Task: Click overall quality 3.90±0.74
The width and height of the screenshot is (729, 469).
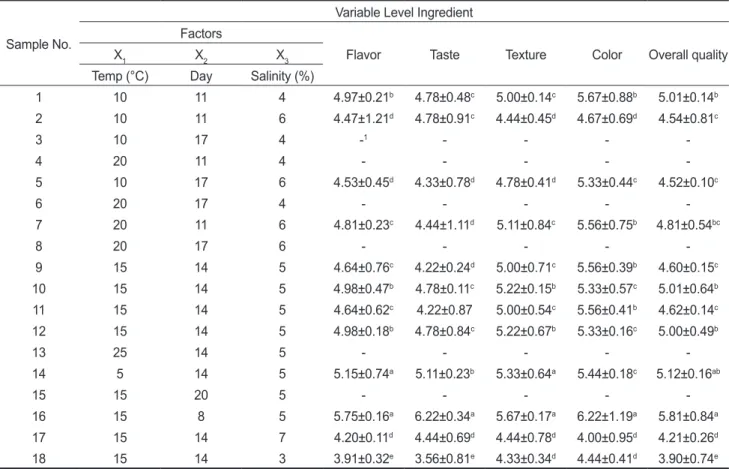Action: (688, 459)
